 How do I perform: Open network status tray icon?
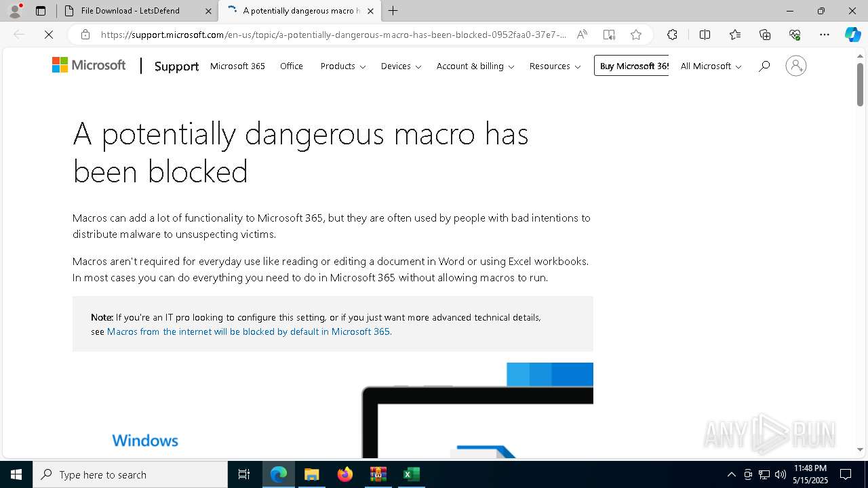(x=764, y=474)
